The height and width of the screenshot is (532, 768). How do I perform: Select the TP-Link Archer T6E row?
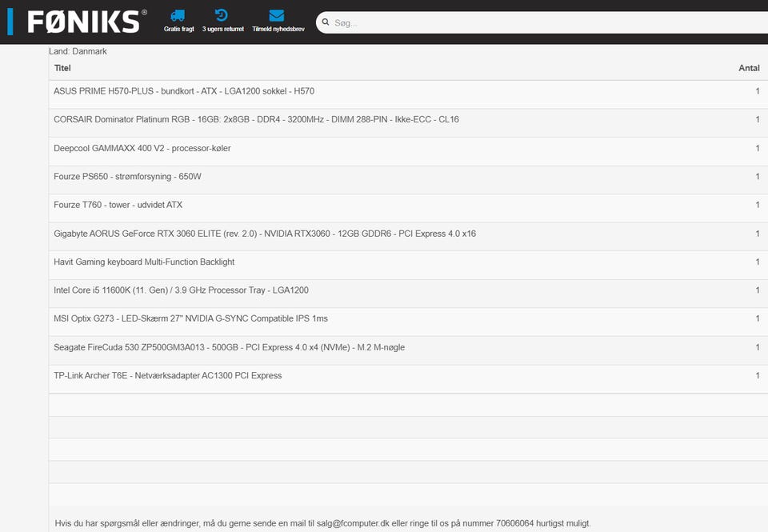tap(408, 378)
